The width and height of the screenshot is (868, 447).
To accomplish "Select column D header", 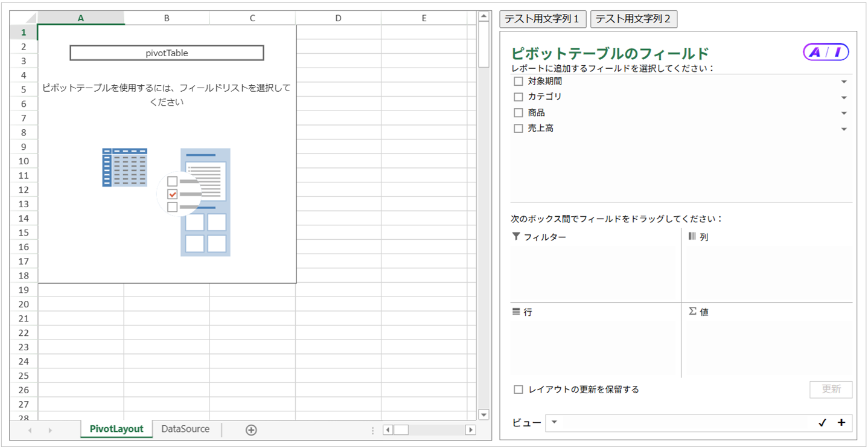I will (338, 18).
